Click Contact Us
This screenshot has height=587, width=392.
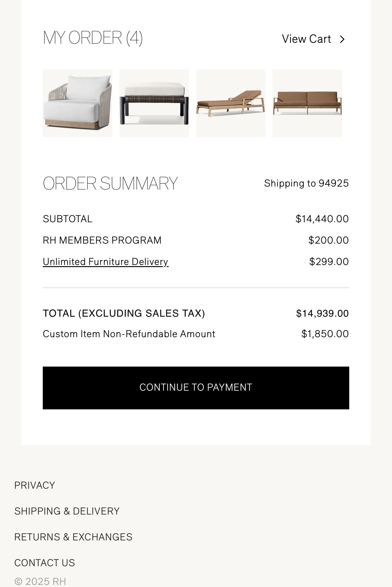(45, 562)
